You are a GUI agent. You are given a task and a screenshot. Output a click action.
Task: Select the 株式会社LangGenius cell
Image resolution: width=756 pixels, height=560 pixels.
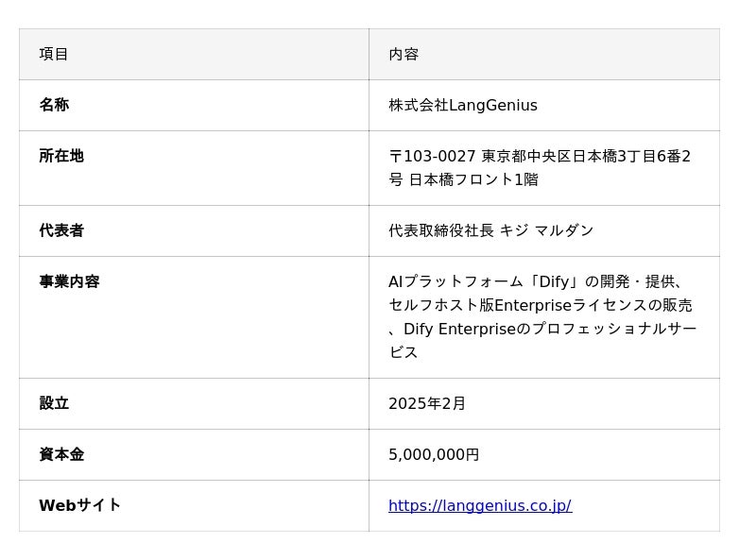544,106
